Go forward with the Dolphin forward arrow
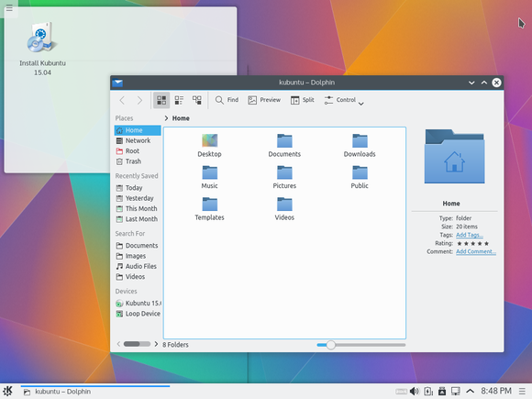 pos(139,100)
